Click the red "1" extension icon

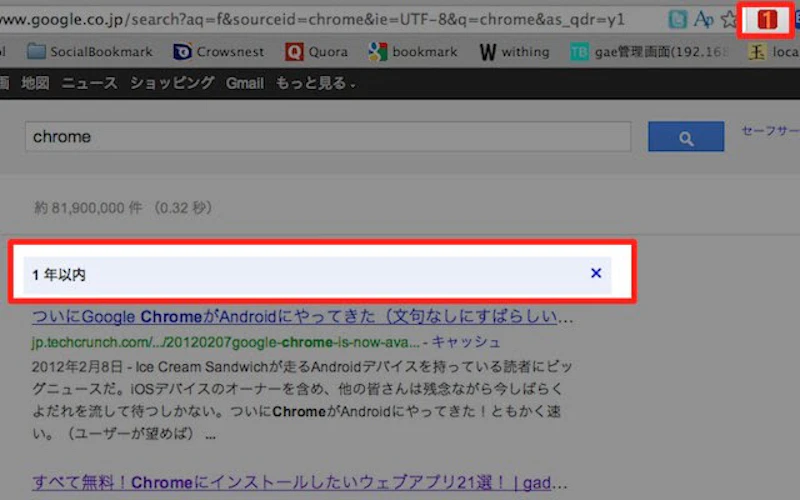point(767,20)
